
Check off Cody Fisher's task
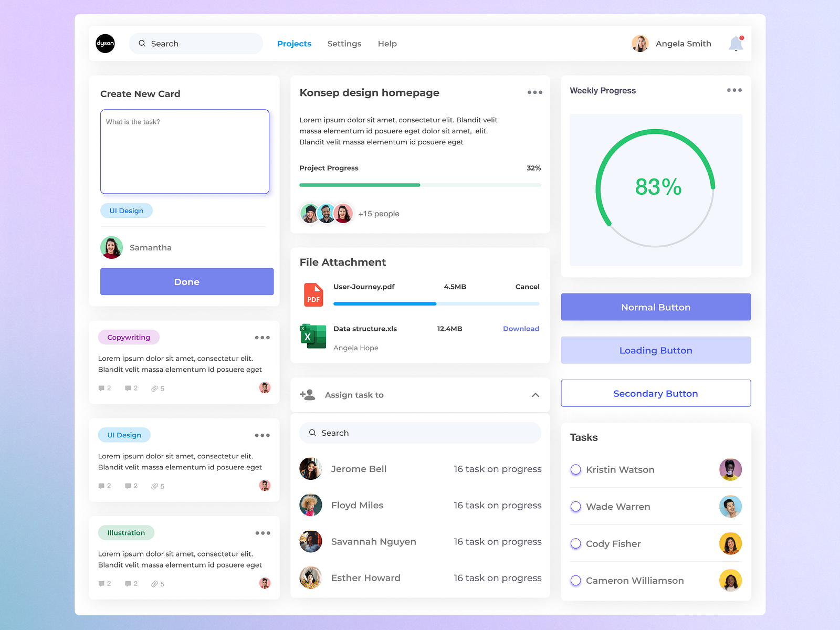click(x=575, y=544)
